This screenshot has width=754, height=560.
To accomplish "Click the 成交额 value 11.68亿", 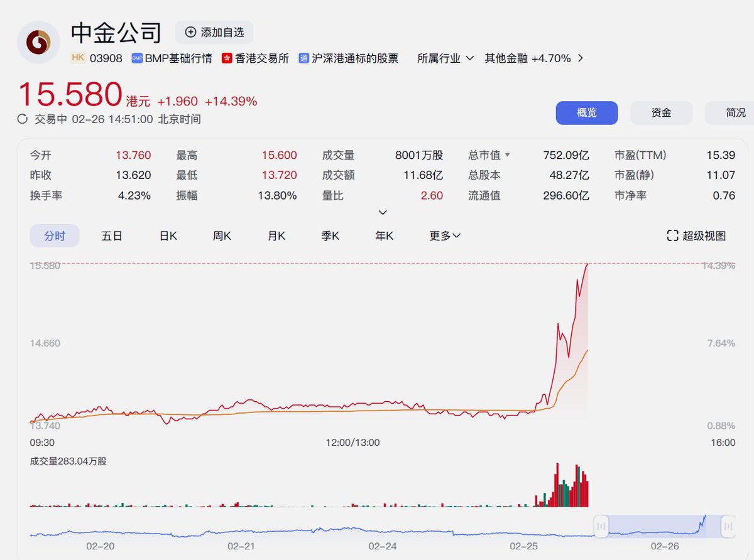I will tap(423, 175).
